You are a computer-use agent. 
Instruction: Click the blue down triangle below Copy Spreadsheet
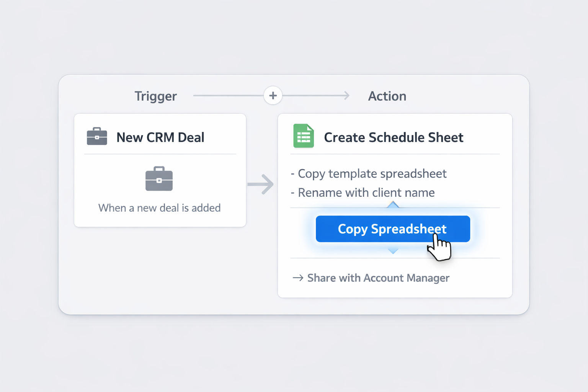(x=393, y=251)
